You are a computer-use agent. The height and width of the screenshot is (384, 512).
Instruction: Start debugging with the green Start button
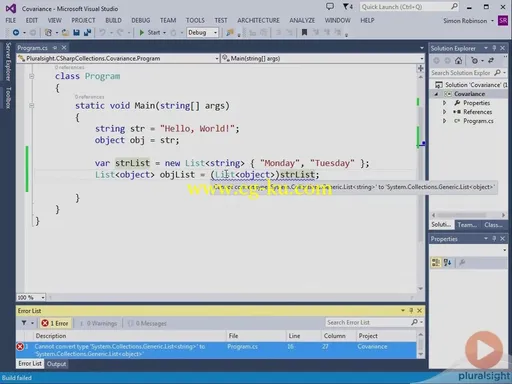pos(150,32)
